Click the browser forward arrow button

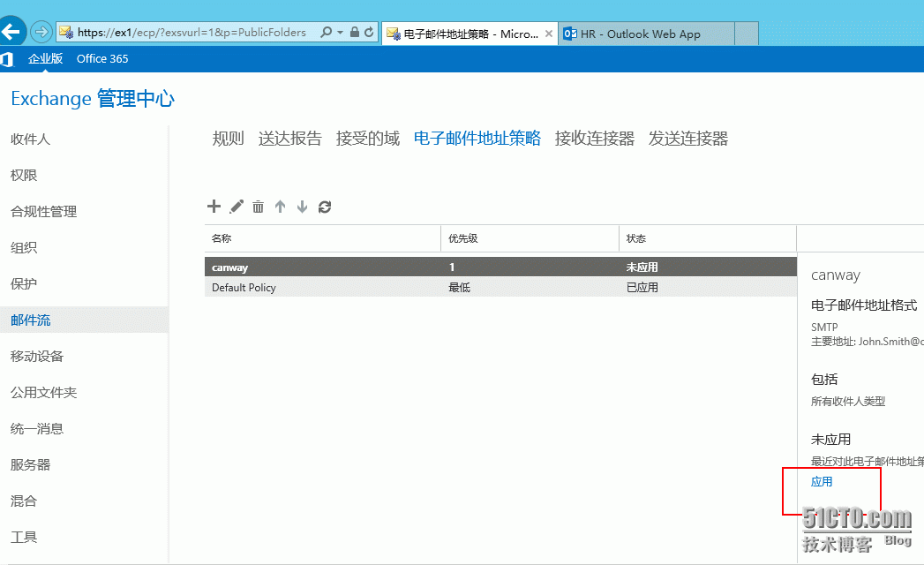tap(41, 32)
